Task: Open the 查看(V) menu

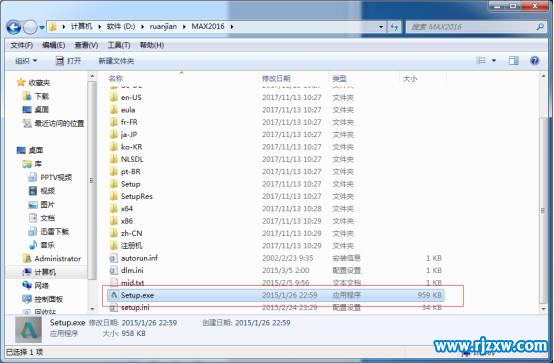Action: coord(86,45)
